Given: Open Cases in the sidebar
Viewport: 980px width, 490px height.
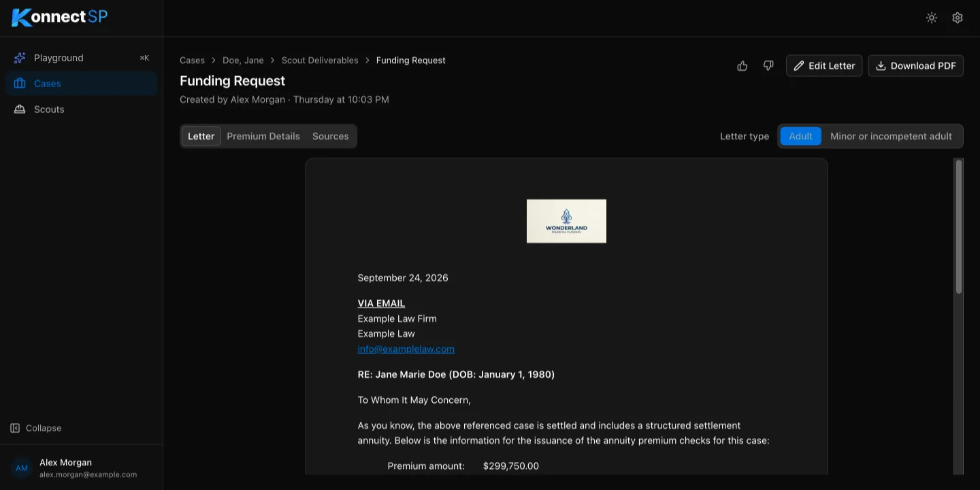Looking at the screenshot, I should (82, 84).
